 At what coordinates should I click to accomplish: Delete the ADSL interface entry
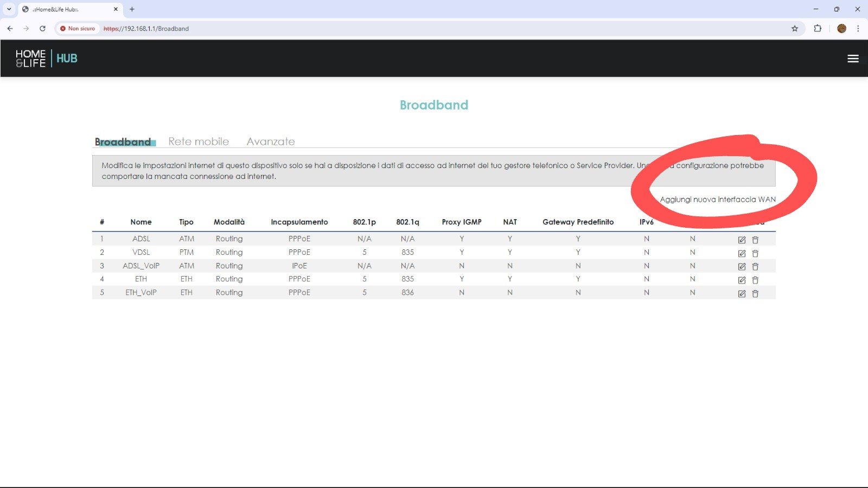755,240
